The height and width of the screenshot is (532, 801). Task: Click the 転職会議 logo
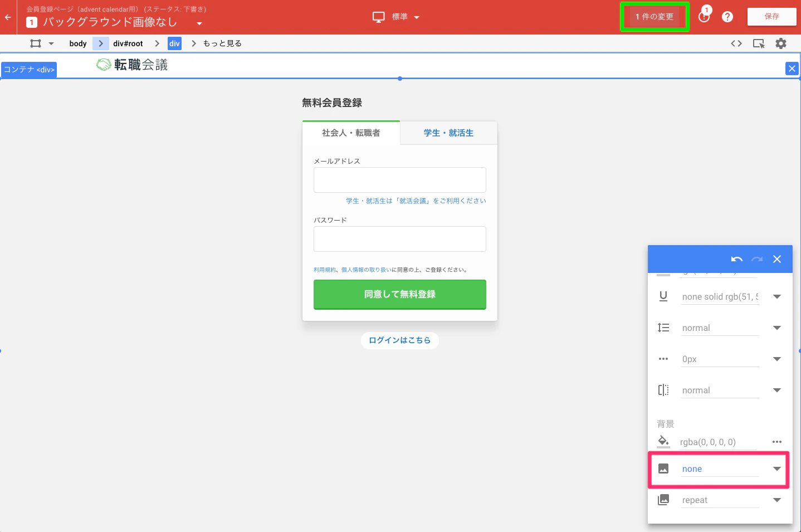pos(132,65)
